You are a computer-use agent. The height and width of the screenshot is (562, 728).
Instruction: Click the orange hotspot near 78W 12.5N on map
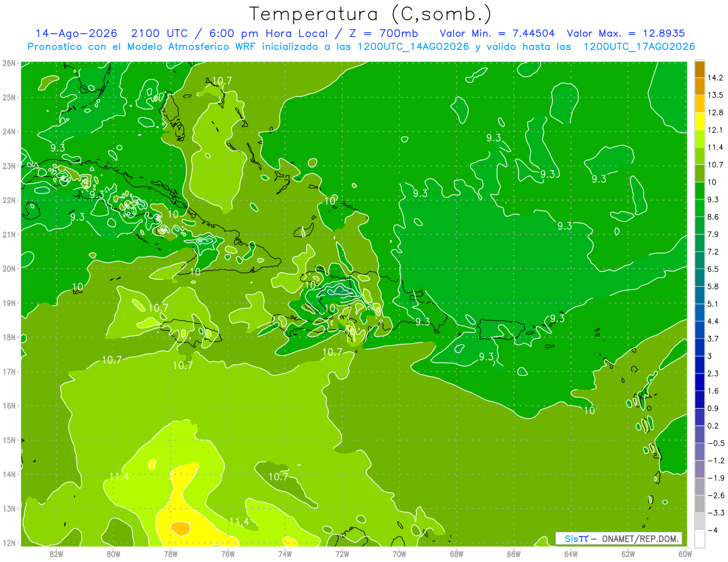[x=181, y=527]
